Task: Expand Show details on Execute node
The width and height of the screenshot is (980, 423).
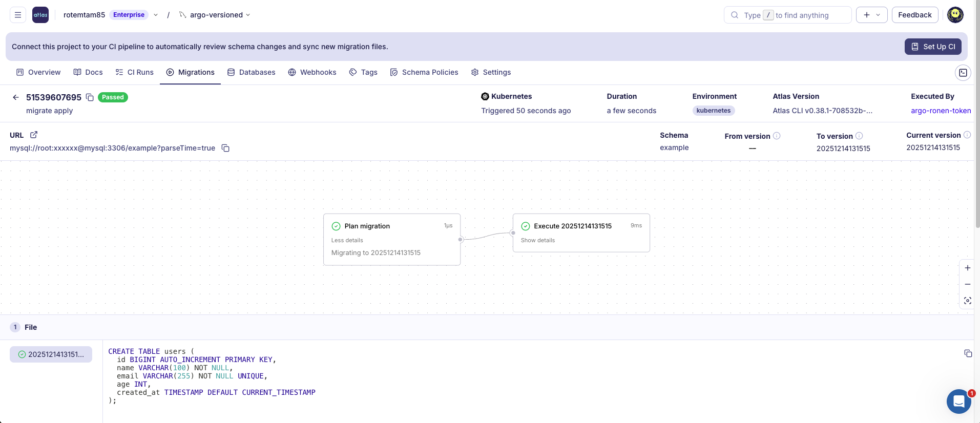Action: [538, 240]
